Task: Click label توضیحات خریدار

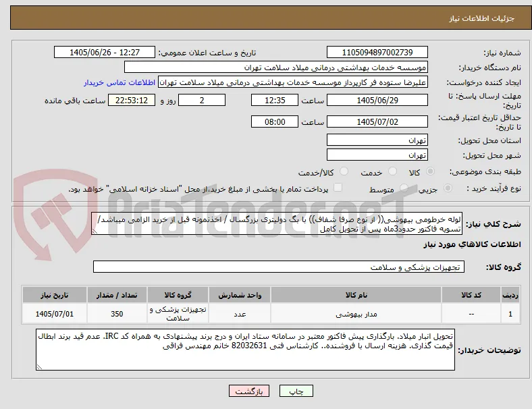Action: coord(489,350)
